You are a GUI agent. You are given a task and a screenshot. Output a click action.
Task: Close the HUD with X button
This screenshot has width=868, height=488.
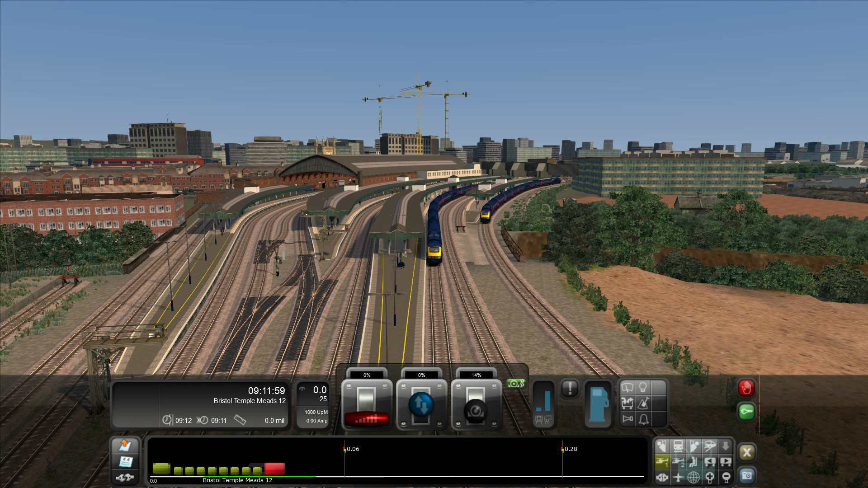pos(747,452)
